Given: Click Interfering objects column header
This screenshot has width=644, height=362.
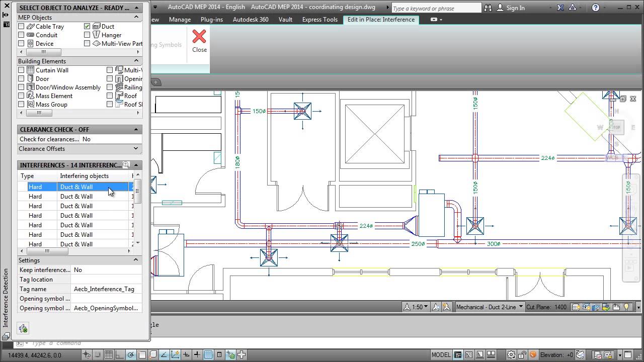Looking at the screenshot, I should [93, 176].
